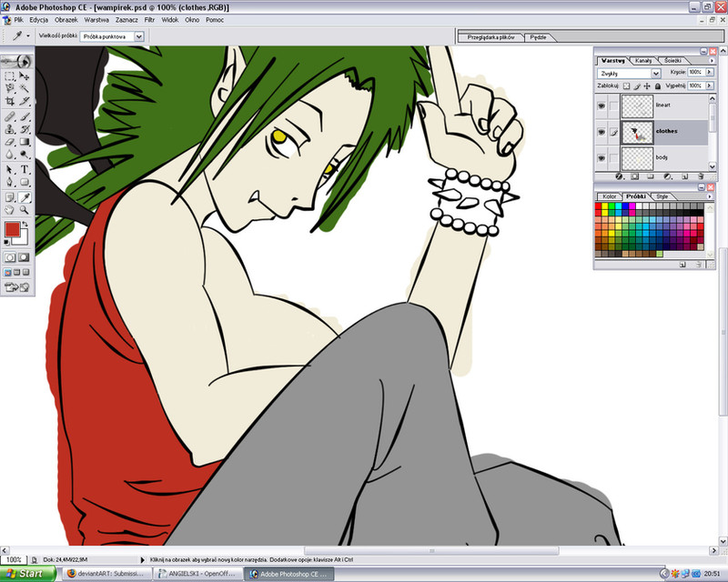Open the Edycja menu
This screenshot has height=582, width=728.
pos(39,20)
